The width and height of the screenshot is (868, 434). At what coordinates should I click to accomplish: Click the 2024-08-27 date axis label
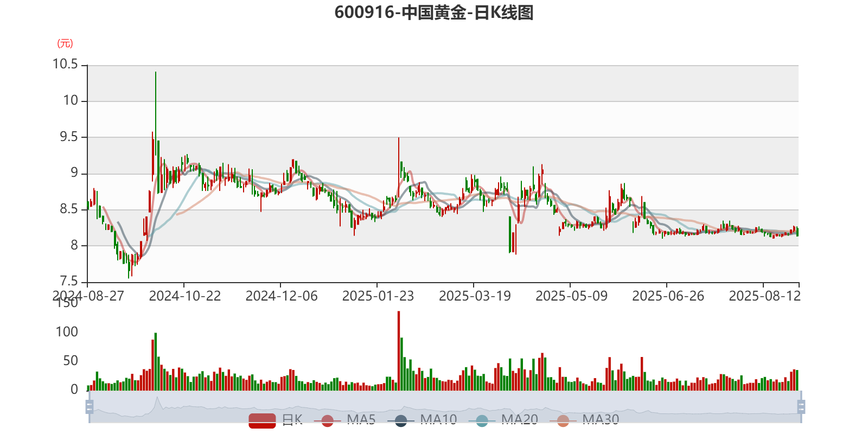coord(88,296)
